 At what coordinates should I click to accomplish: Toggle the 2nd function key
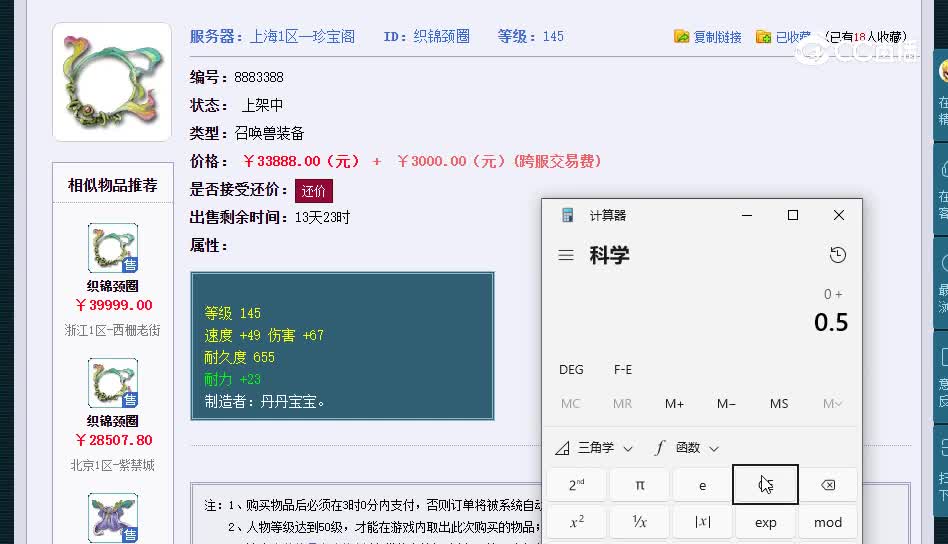[576, 485]
